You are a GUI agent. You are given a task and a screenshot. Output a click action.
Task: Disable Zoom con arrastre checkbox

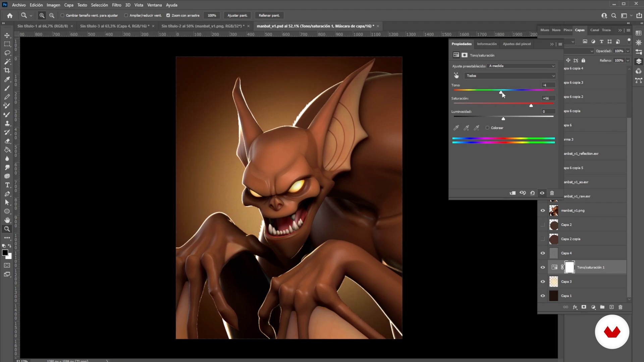[168, 15]
